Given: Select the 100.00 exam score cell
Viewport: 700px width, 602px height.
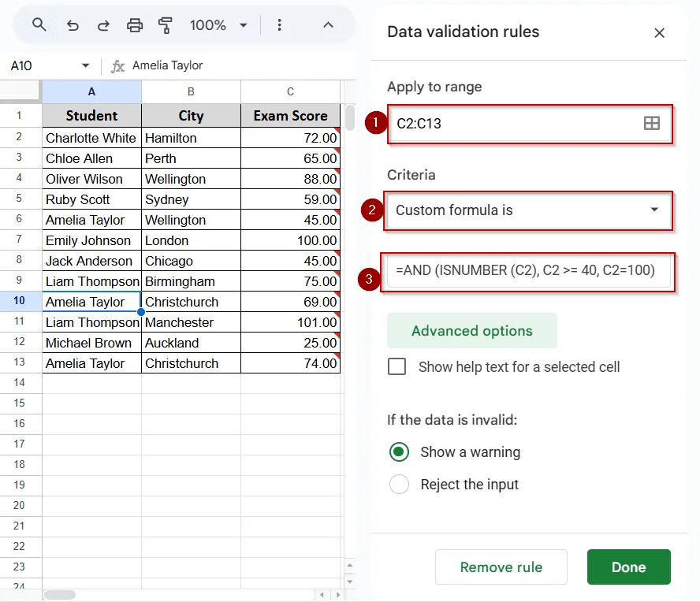Looking at the screenshot, I should point(291,240).
